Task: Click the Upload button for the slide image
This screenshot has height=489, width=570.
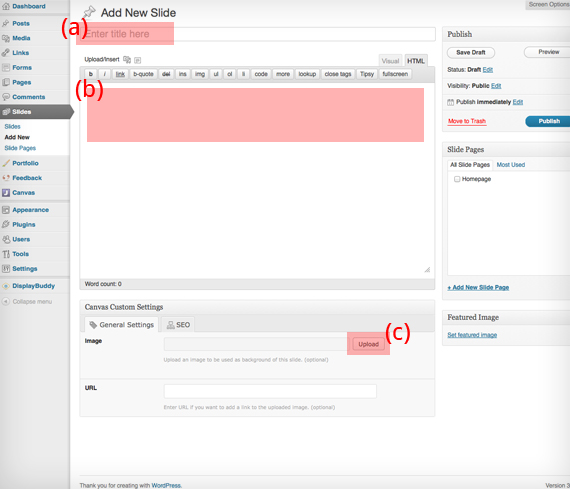Action: [368, 344]
